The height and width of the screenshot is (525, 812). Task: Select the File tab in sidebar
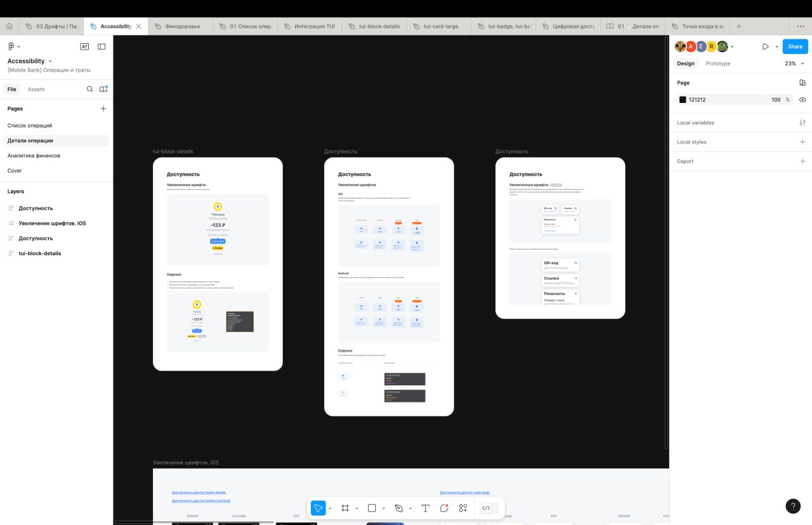12,89
